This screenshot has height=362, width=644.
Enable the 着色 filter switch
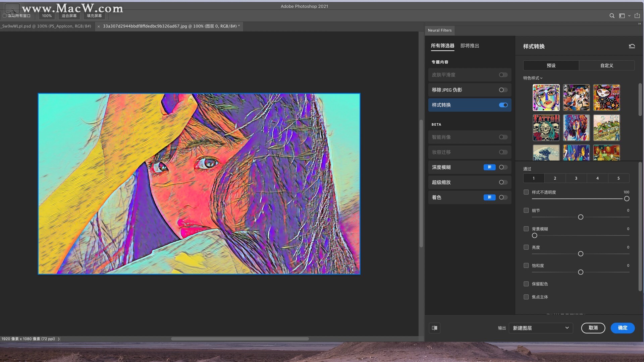(x=503, y=197)
